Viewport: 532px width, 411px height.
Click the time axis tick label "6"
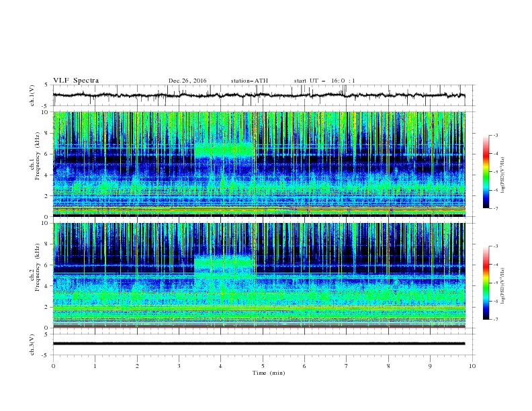305,366
